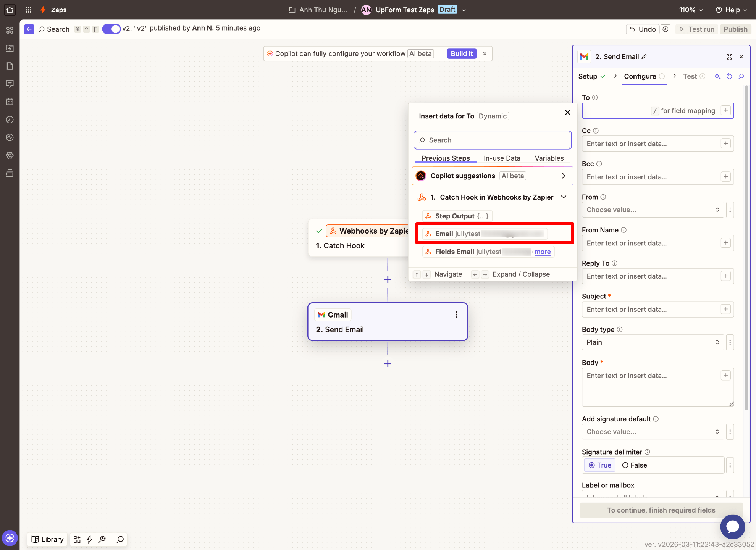Click the Test run button
756x550 pixels.
coord(697,29)
